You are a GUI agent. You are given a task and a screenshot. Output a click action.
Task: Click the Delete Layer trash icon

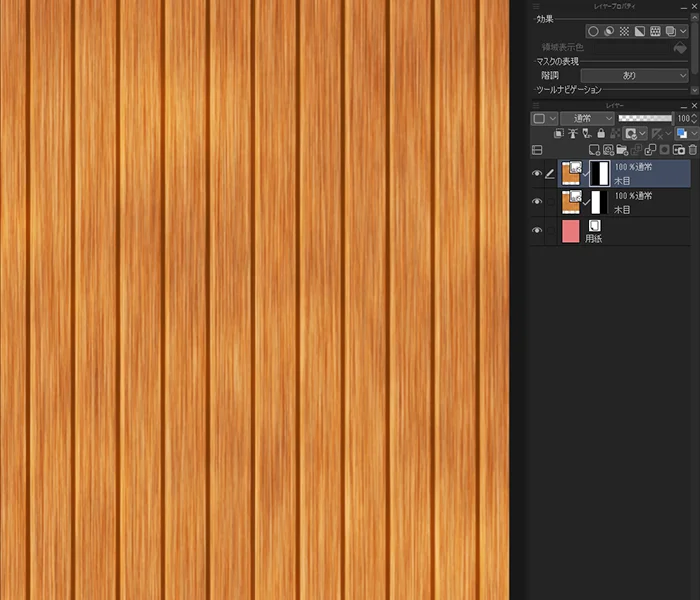point(692,150)
